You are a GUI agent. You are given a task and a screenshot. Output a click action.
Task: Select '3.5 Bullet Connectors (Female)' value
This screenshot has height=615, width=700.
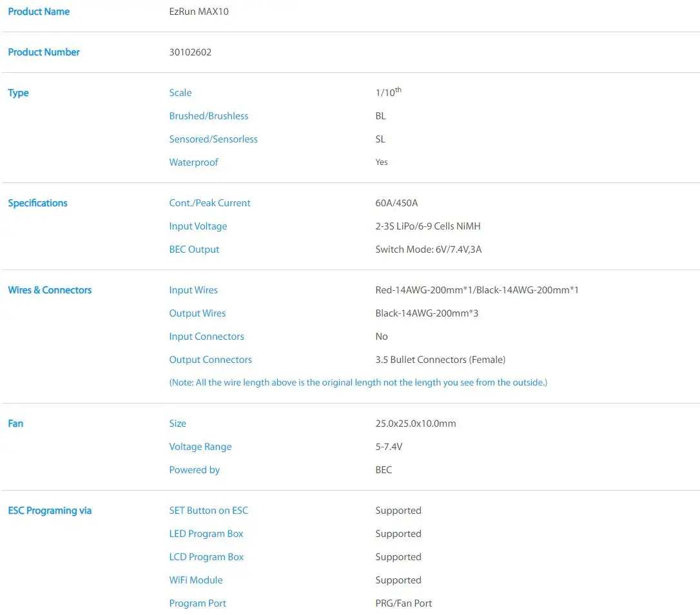[x=440, y=360]
